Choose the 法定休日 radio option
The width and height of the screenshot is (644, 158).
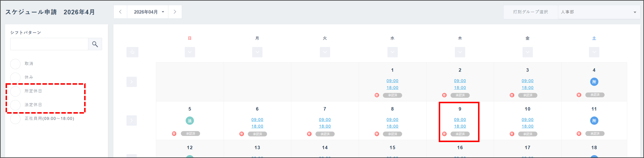pyautogui.click(x=15, y=105)
